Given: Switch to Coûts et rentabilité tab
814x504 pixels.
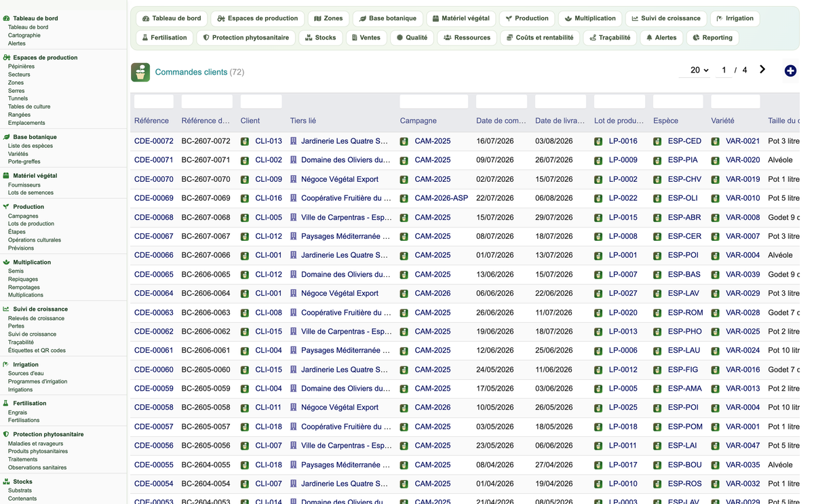Looking at the screenshot, I should click(x=540, y=37).
